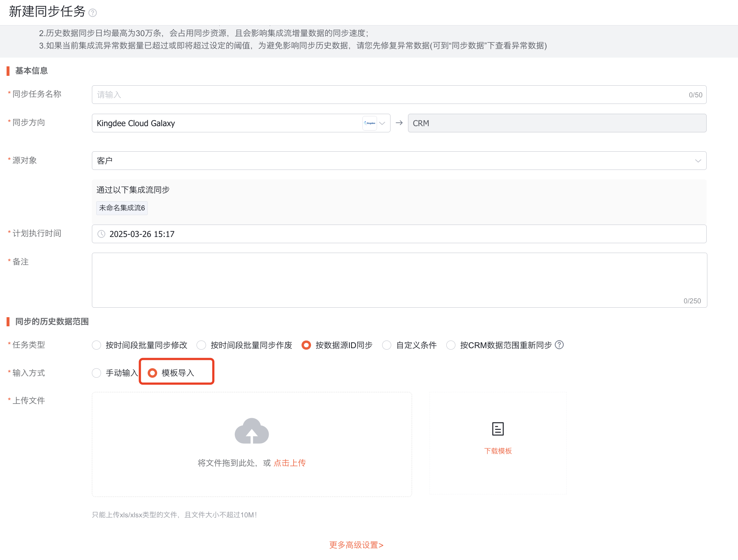The image size is (738, 560).
Task: Click the xls/xlsx file size hint text
Action: click(x=175, y=515)
